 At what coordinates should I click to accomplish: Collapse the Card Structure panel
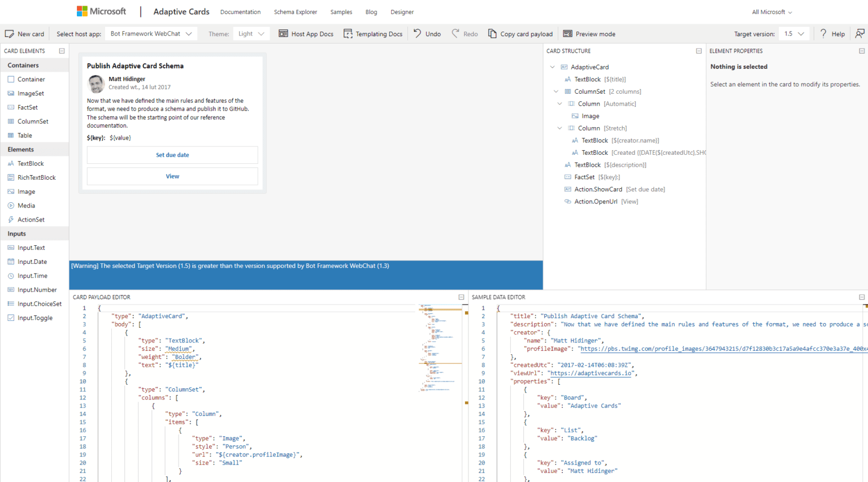tap(698, 51)
